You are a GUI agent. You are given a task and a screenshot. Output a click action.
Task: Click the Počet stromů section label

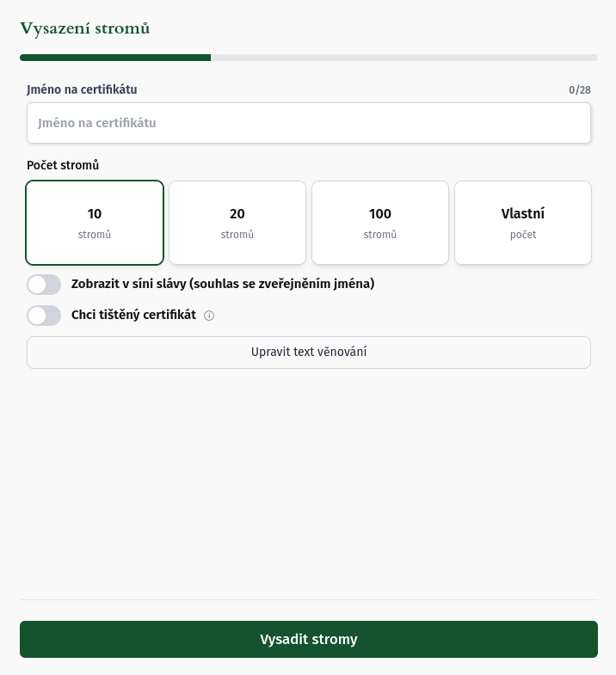coord(63,165)
